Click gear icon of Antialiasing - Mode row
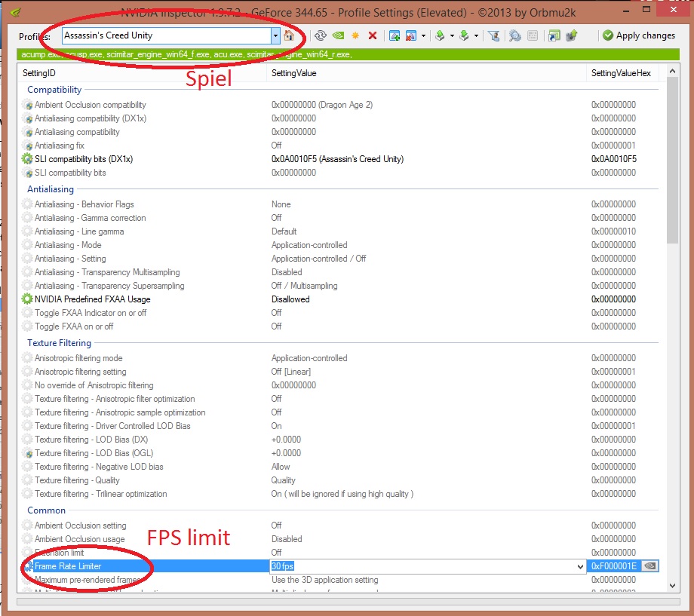Viewport: 694px width, 616px height. point(27,245)
